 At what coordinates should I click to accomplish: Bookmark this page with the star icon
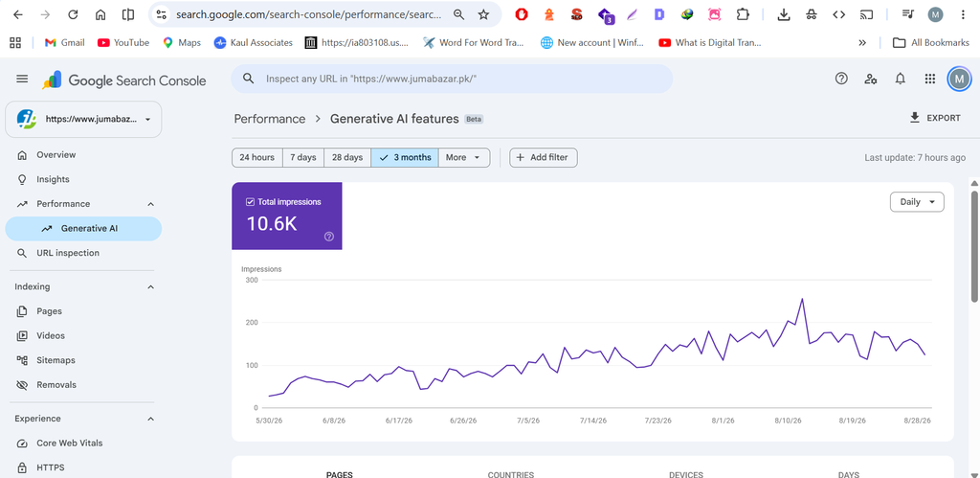tap(483, 14)
